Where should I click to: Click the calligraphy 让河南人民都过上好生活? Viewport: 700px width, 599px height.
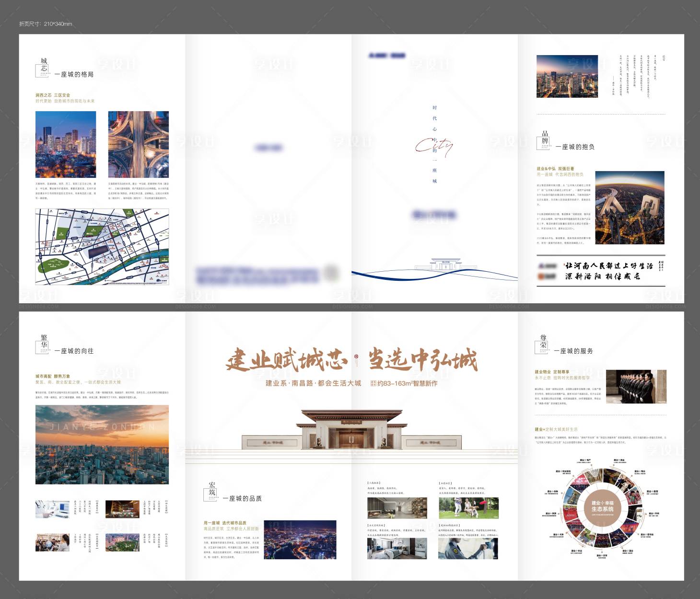click(609, 265)
